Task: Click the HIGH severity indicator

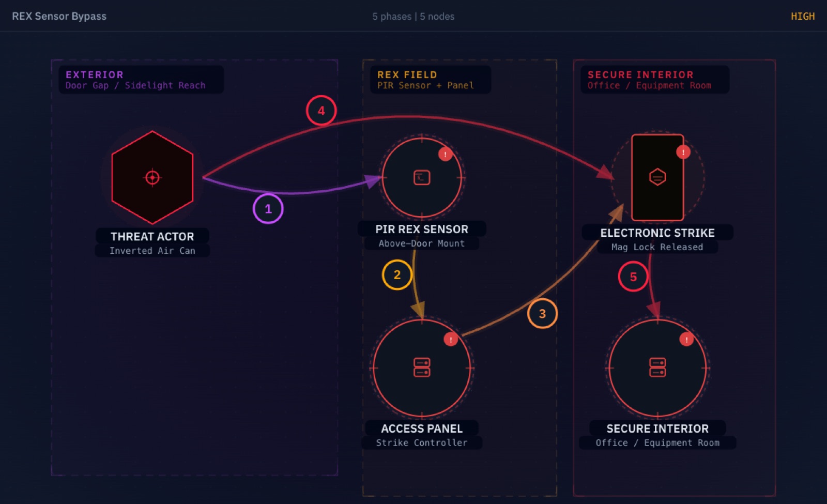Action: pyautogui.click(x=802, y=16)
